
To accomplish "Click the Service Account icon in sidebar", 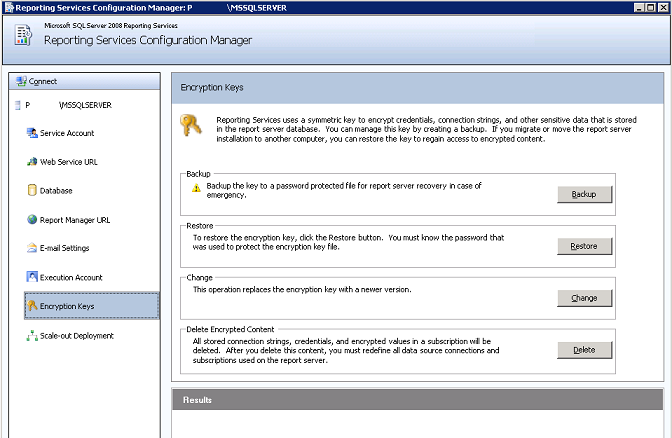I will (x=32, y=133).
